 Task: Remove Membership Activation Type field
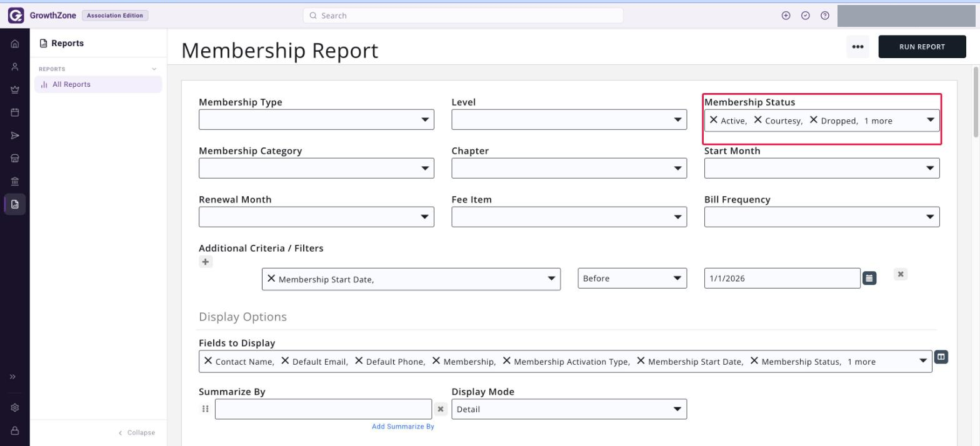click(x=507, y=360)
